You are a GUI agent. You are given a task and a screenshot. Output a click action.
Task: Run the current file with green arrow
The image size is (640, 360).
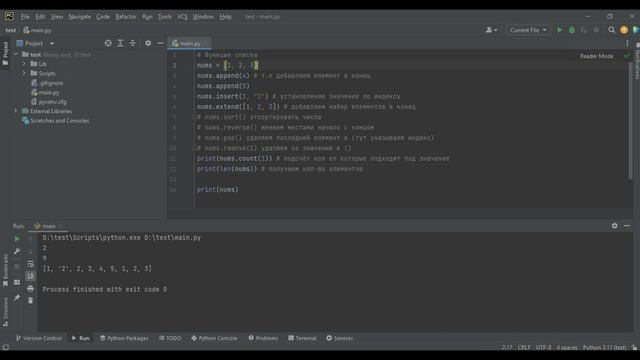pyautogui.click(x=560, y=30)
